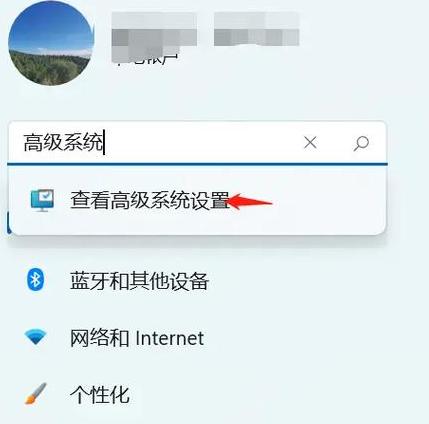Click the red arrow pointing at result

[x=250, y=201]
